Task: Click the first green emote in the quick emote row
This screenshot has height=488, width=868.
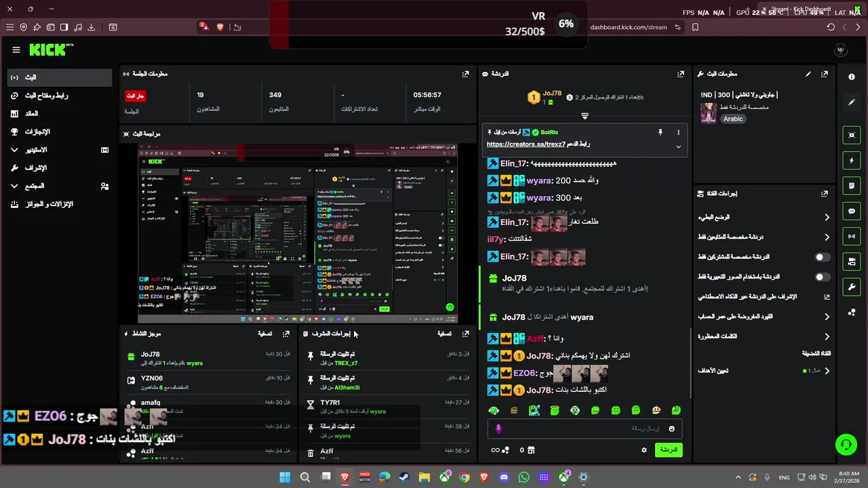Action: [494, 410]
